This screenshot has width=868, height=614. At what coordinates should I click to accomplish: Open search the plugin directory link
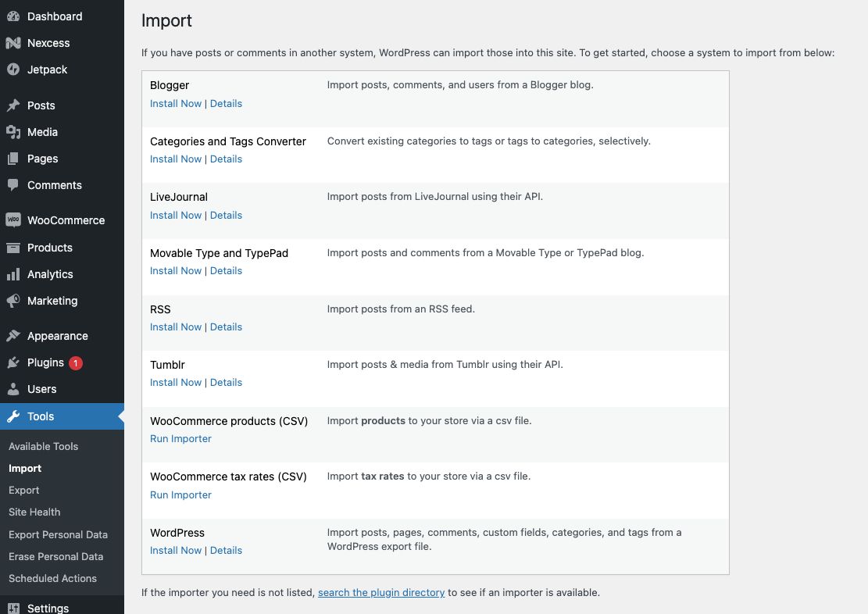[x=381, y=592]
